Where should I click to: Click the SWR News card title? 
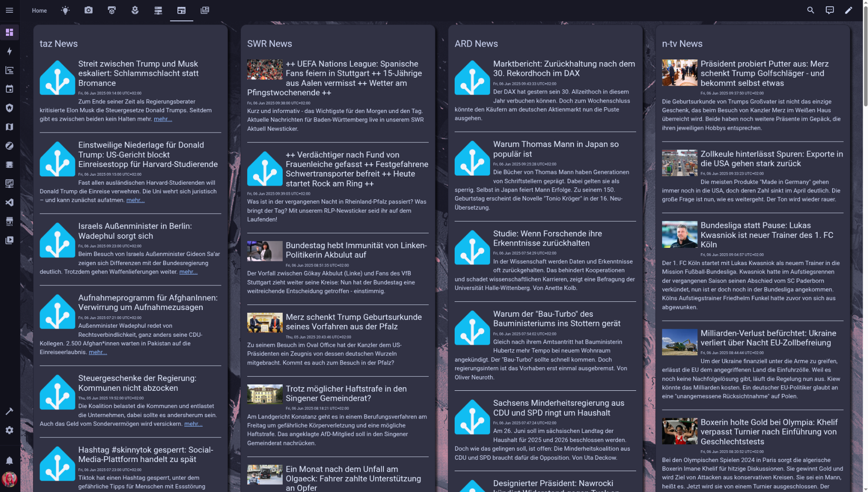click(x=270, y=44)
